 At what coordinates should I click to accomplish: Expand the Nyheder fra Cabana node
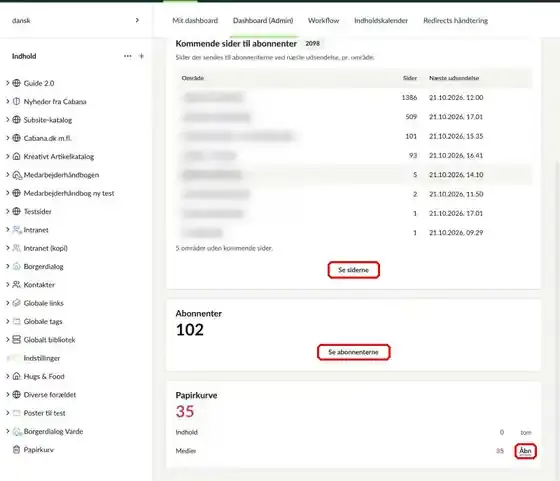8,101
